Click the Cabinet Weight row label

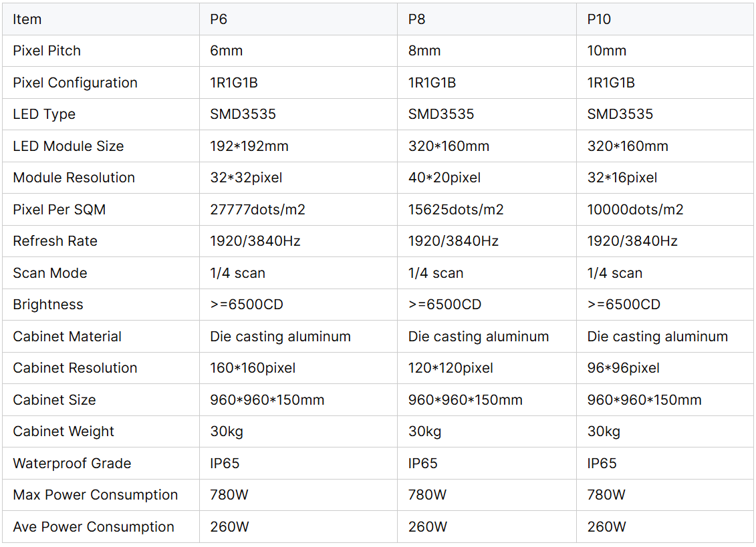64,431
